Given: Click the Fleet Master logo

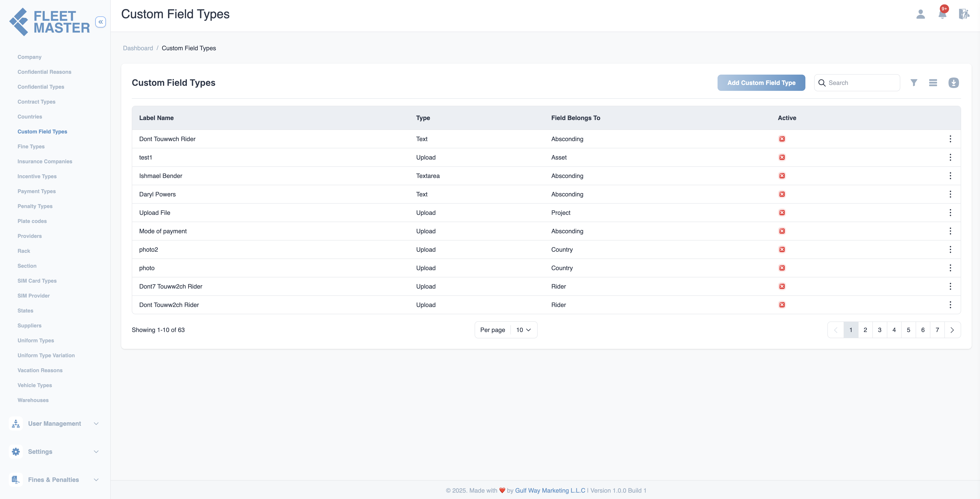Looking at the screenshot, I should pyautogui.click(x=49, y=22).
